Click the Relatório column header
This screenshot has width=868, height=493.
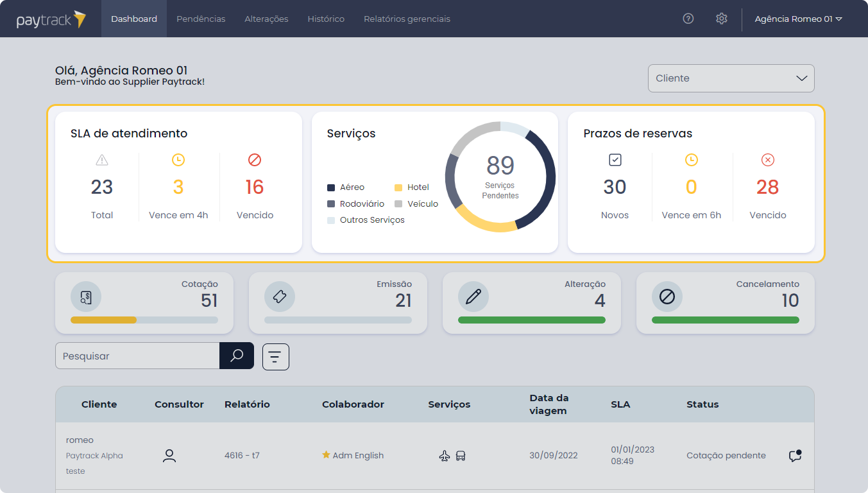pyautogui.click(x=247, y=404)
